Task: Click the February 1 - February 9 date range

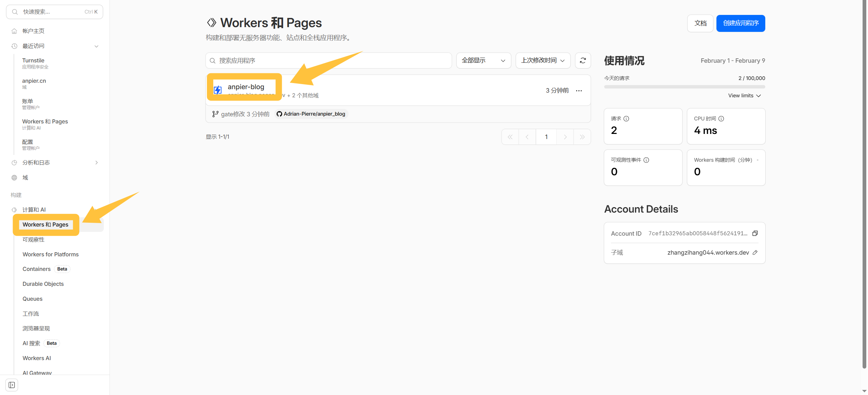Action: click(733, 61)
